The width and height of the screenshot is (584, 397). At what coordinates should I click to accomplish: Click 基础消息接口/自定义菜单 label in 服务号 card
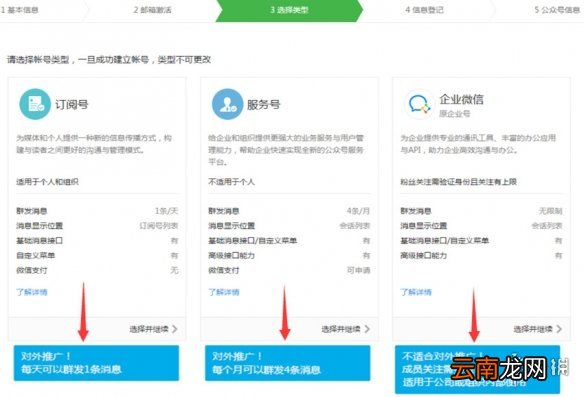(x=253, y=241)
